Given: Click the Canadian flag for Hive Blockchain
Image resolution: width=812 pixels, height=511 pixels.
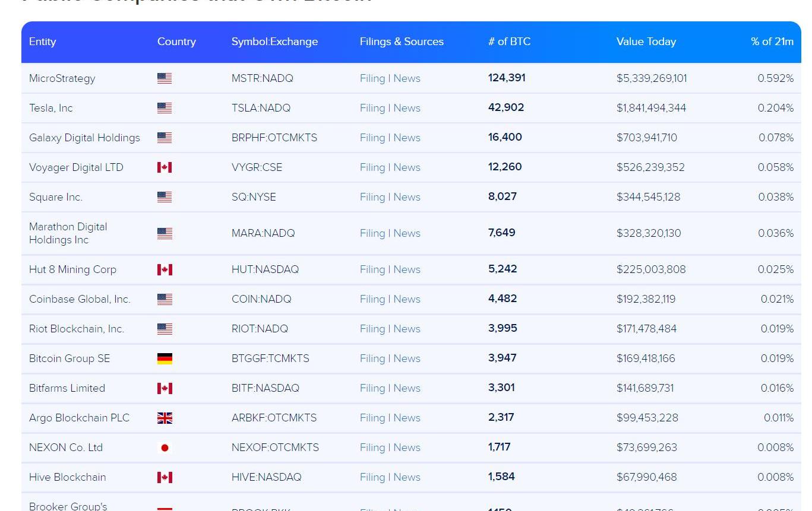Looking at the screenshot, I should [x=165, y=477].
